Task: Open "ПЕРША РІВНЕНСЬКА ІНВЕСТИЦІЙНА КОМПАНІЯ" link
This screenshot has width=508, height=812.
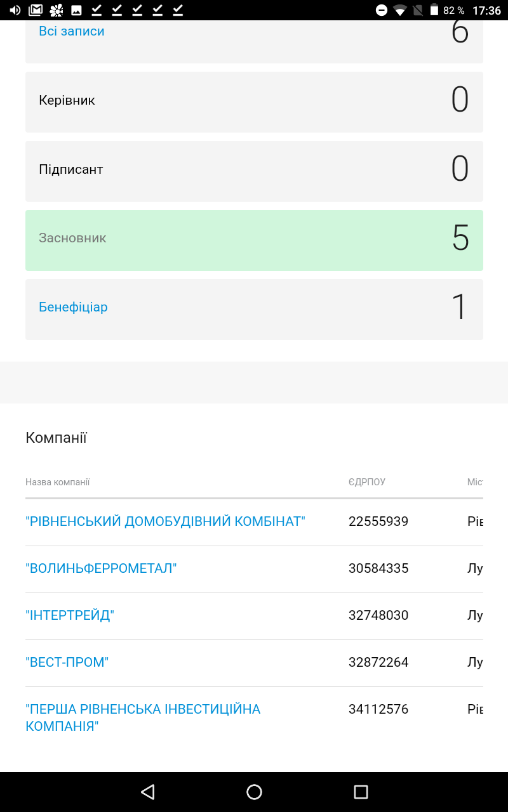Action: [143, 717]
